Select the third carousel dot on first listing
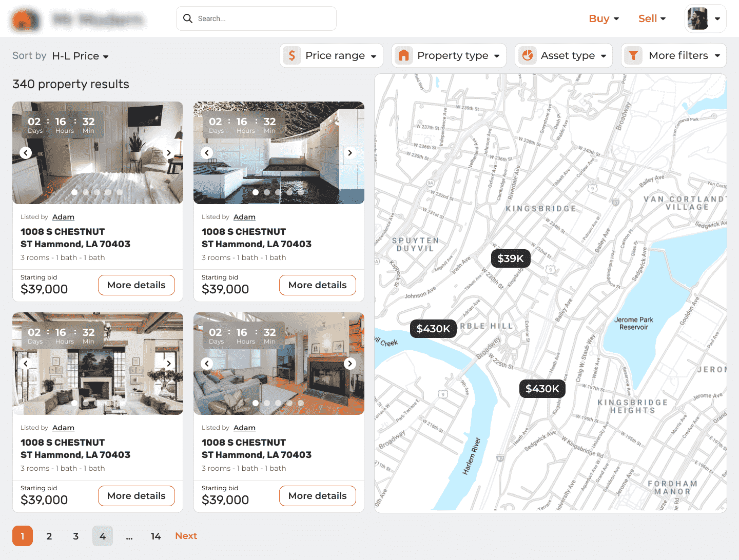 [x=96, y=192]
